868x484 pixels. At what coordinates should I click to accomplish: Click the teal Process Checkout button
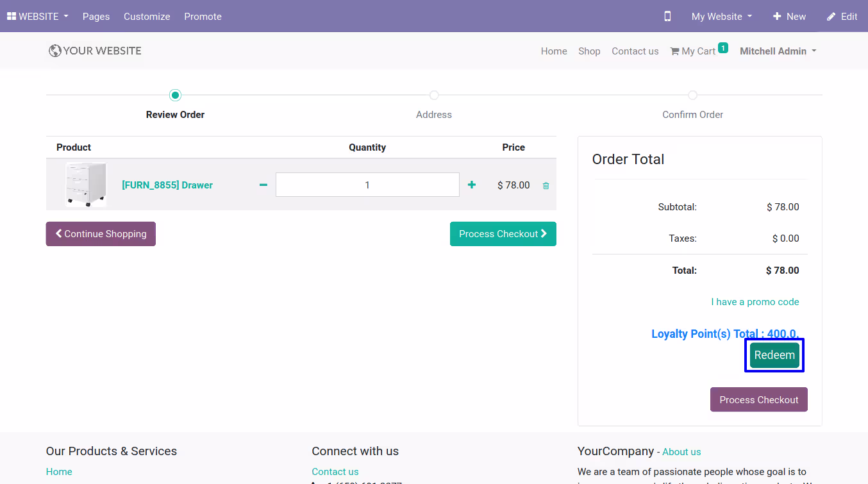point(503,234)
